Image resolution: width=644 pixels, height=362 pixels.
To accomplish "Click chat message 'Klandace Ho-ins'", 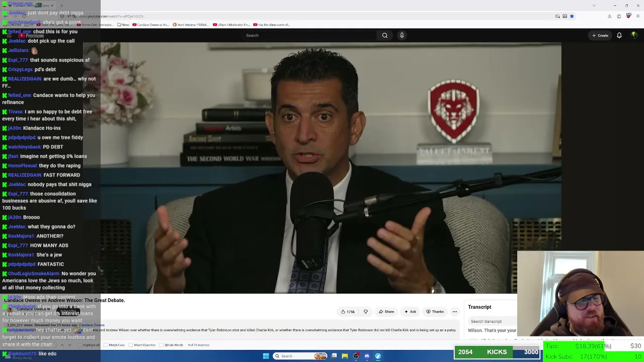I will coord(42,128).
